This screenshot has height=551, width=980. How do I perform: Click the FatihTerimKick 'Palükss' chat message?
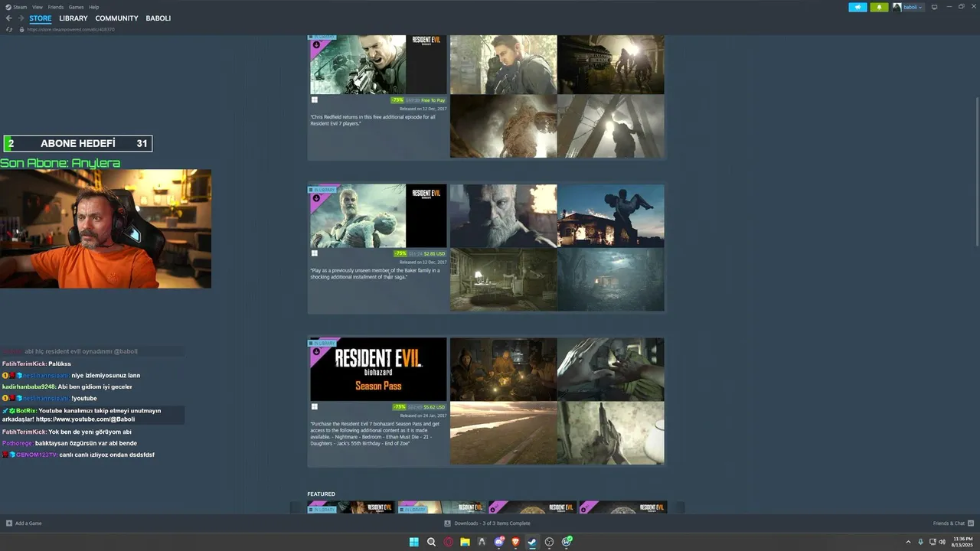37,364
